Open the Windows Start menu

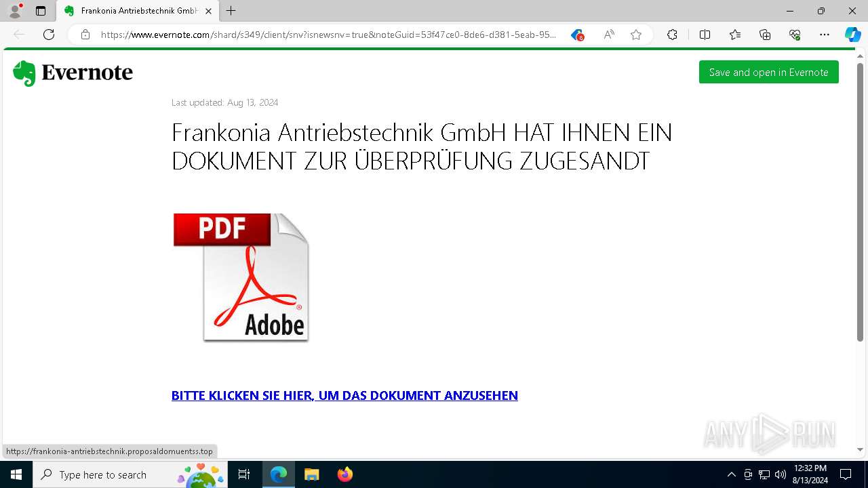[x=16, y=474]
